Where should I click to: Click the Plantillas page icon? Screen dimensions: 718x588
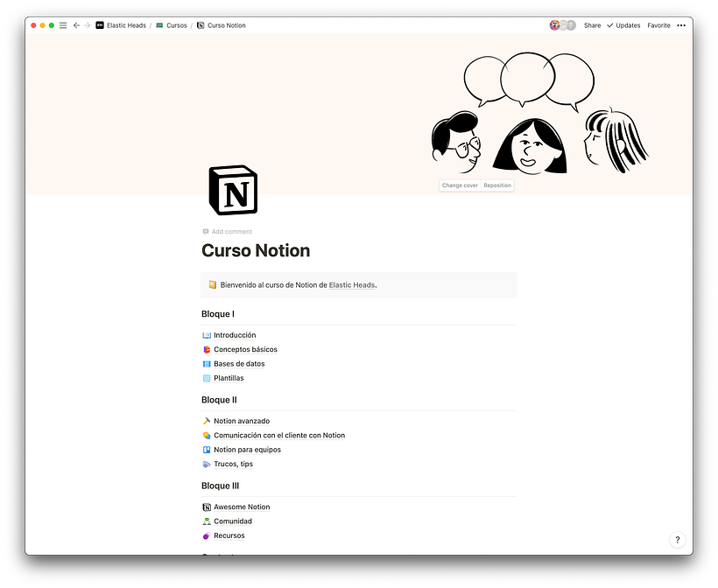[207, 378]
